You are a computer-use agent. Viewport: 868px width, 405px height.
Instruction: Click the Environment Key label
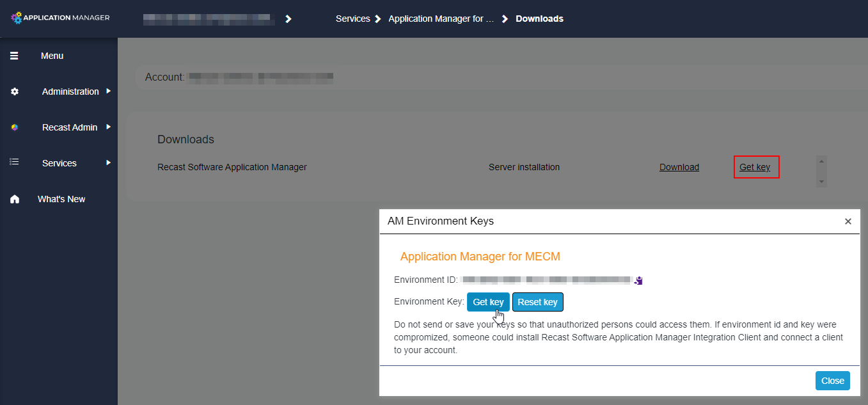[429, 301]
